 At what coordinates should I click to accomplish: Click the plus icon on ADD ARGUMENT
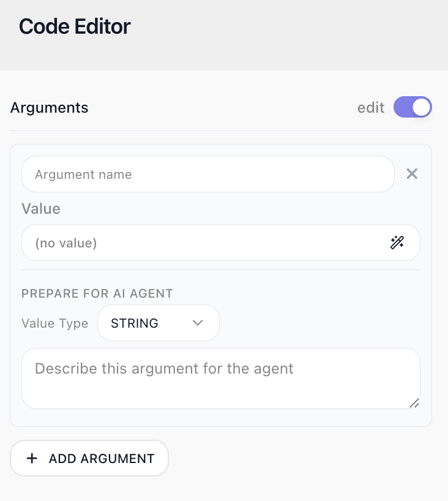pos(32,458)
